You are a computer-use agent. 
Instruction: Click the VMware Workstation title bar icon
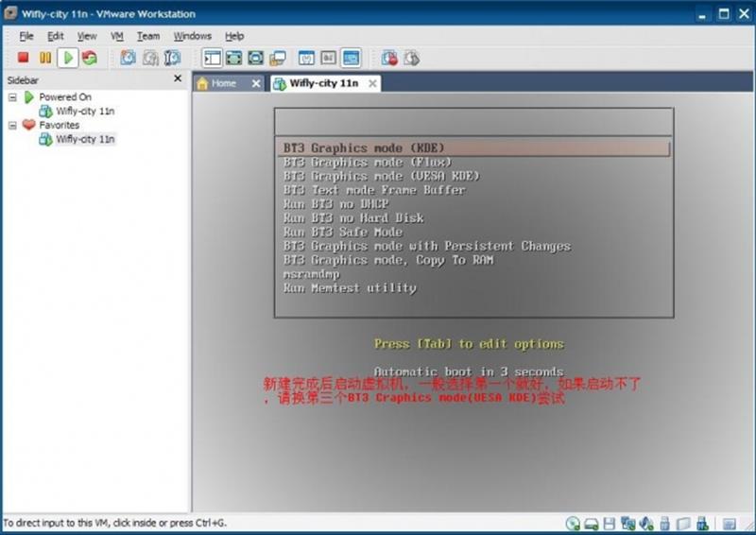(10, 13)
